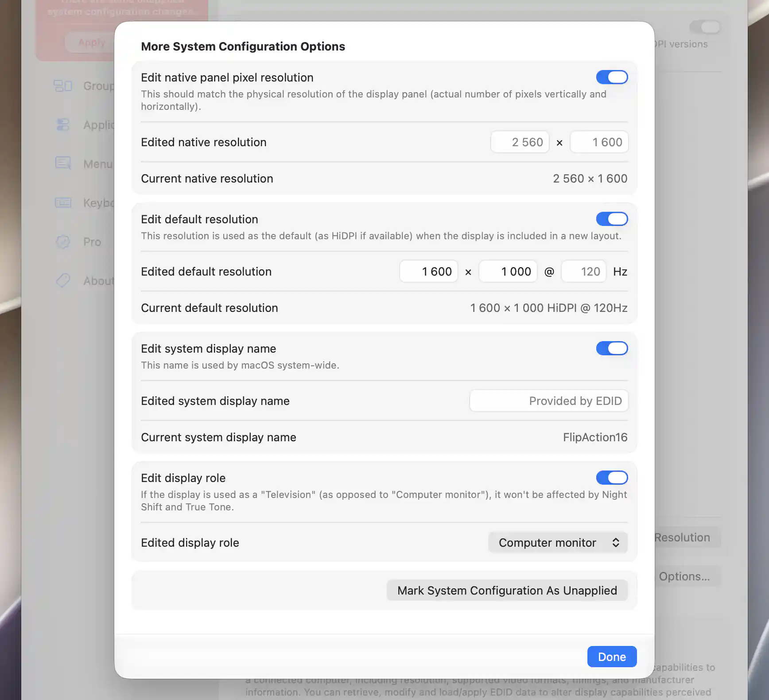Click the Done button
The height and width of the screenshot is (700, 769).
tap(612, 657)
